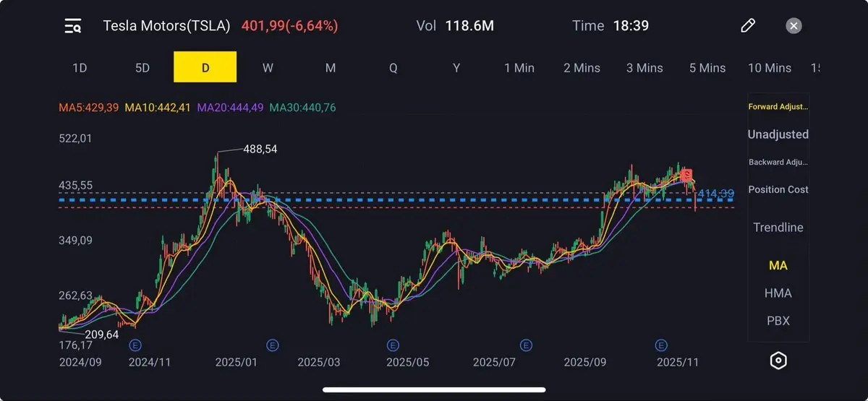
Task: Tap the 522,01 axis price label
Action: point(75,139)
